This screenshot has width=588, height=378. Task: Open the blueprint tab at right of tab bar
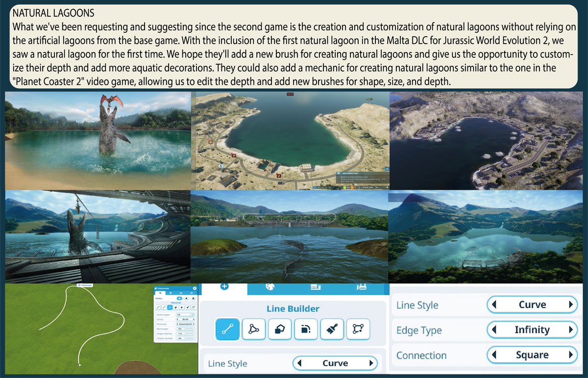[362, 287]
